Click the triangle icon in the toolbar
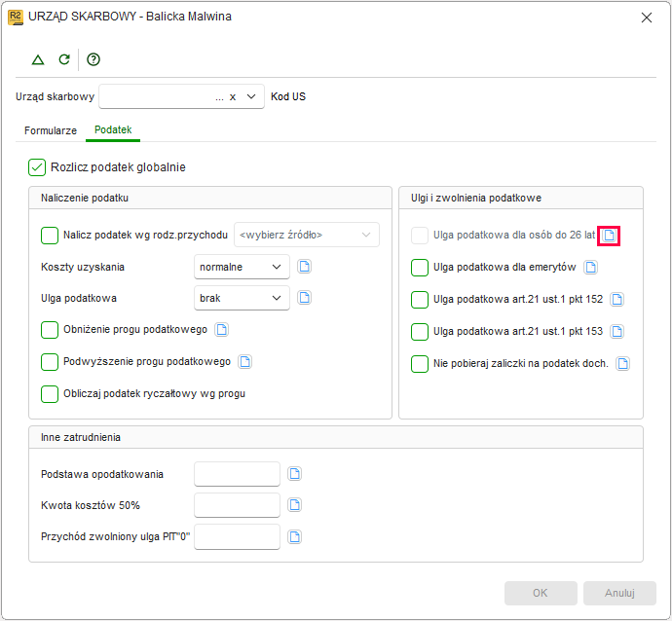Image resolution: width=672 pixels, height=621 pixels. click(38, 59)
